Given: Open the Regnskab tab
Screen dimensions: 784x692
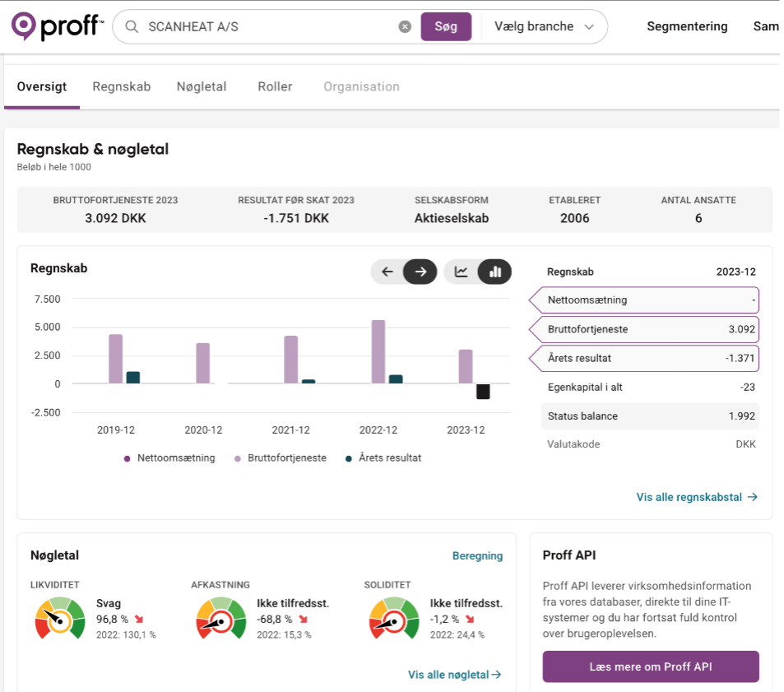Looking at the screenshot, I should coord(122,86).
